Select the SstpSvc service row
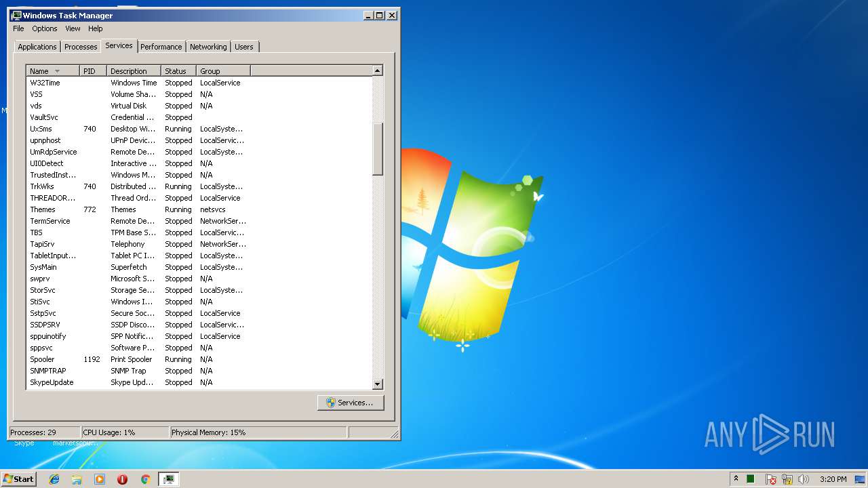The width and height of the screenshot is (868, 488). click(x=199, y=313)
